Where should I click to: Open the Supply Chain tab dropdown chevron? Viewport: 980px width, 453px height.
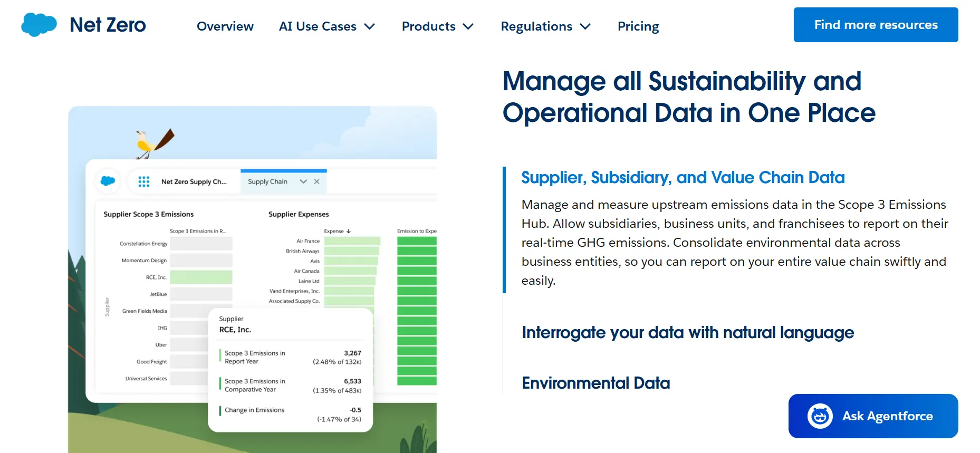303,181
